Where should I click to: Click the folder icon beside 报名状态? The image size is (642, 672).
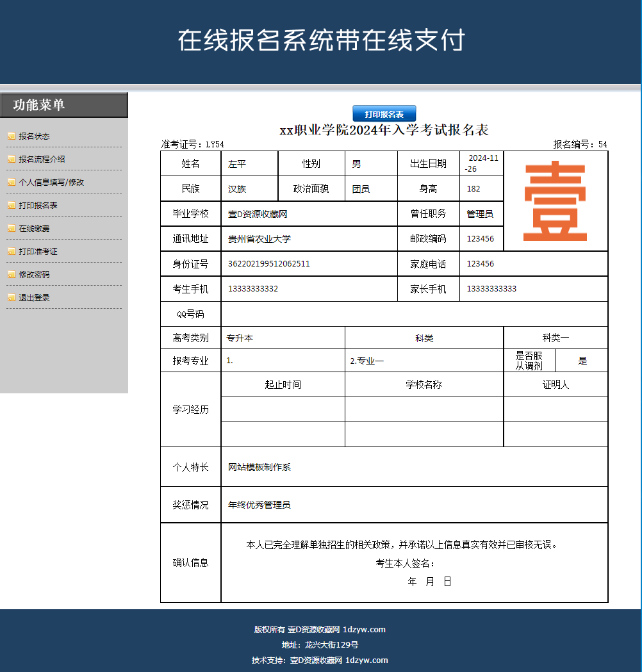click(12, 136)
